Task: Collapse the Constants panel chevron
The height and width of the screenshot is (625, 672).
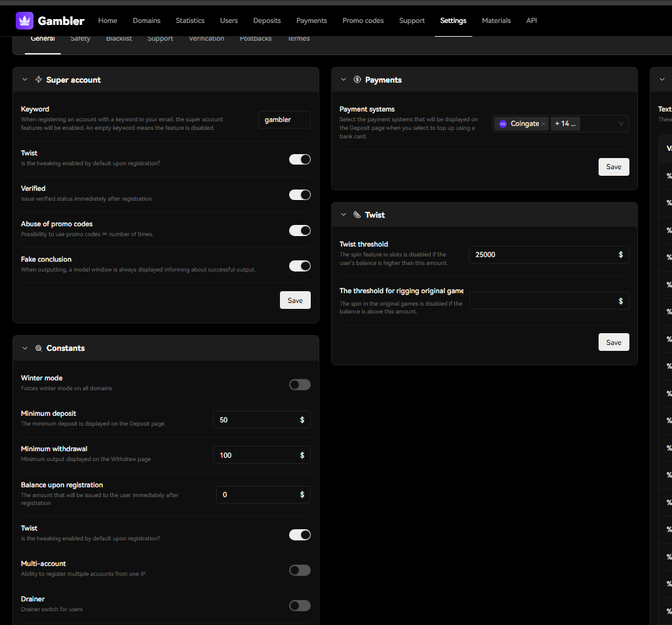Action: click(25, 348)
